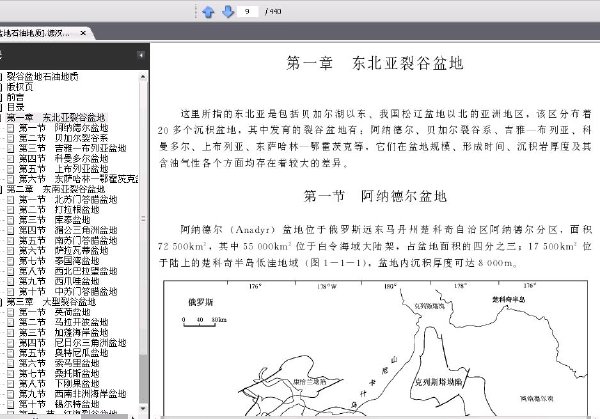Jump to bookmark 下刚果盆地
The image size is (600, 419).
(x=59, y=383)
